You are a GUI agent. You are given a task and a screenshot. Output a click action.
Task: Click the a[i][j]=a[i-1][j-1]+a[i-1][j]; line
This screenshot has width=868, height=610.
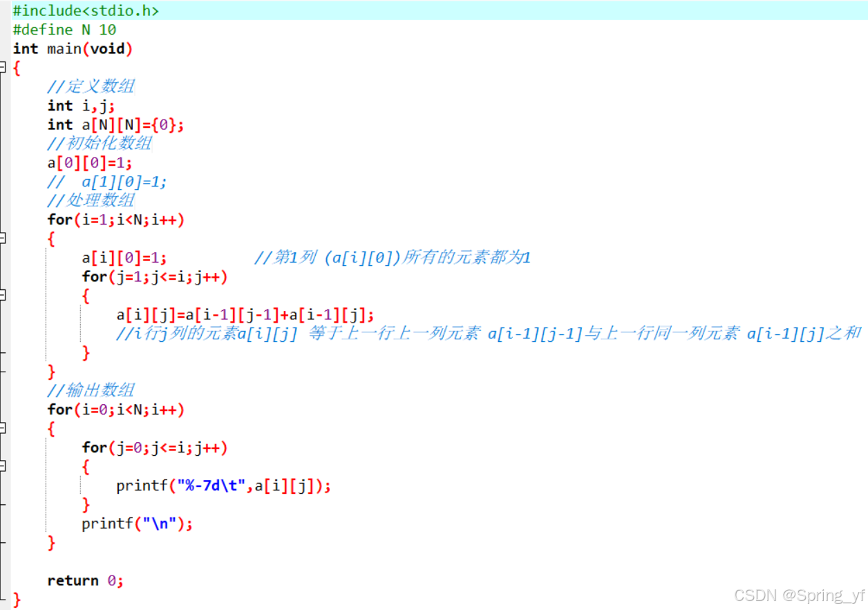tap(245, 315)
